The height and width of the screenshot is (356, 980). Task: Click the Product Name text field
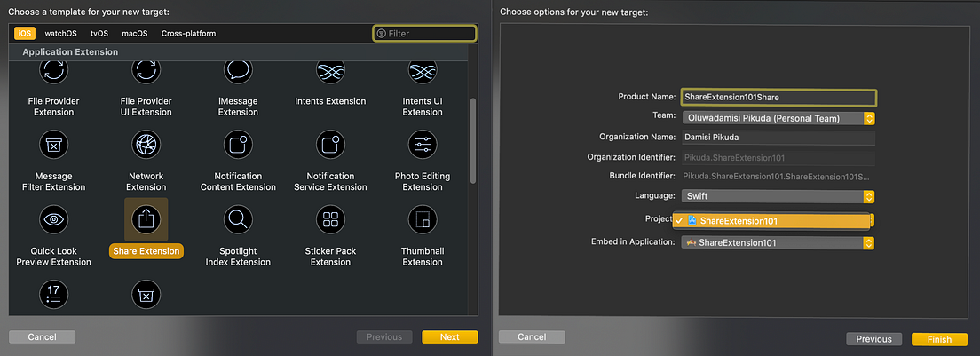(778, 98)
